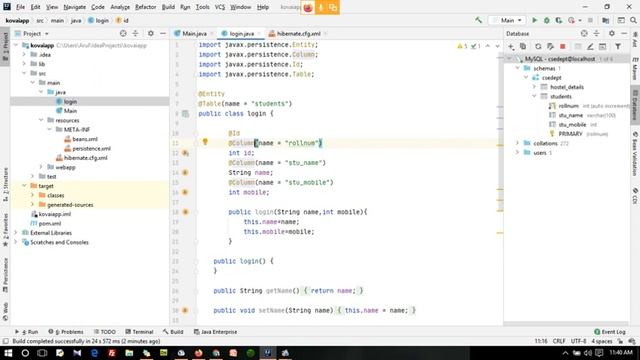This screenshot has width=640, height=360.
Task: Open the Run tool window
Action: [27, 332]
